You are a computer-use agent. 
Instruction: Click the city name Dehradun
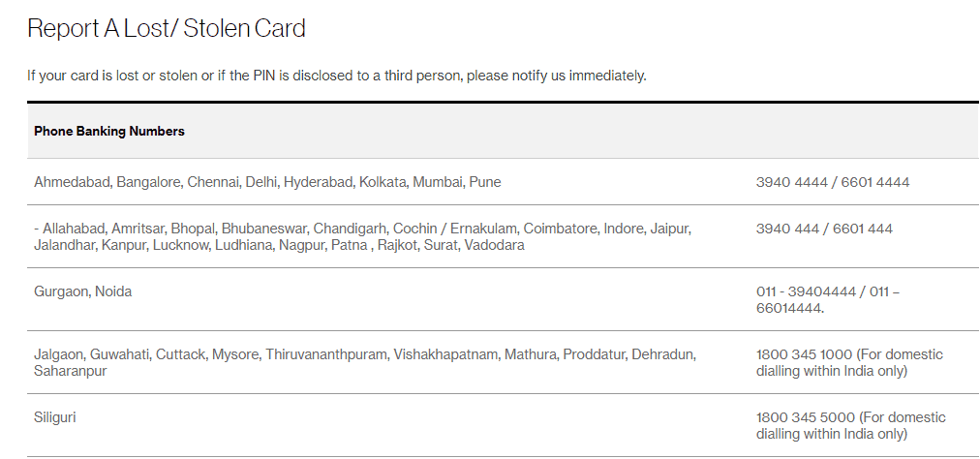pos(663,354)
